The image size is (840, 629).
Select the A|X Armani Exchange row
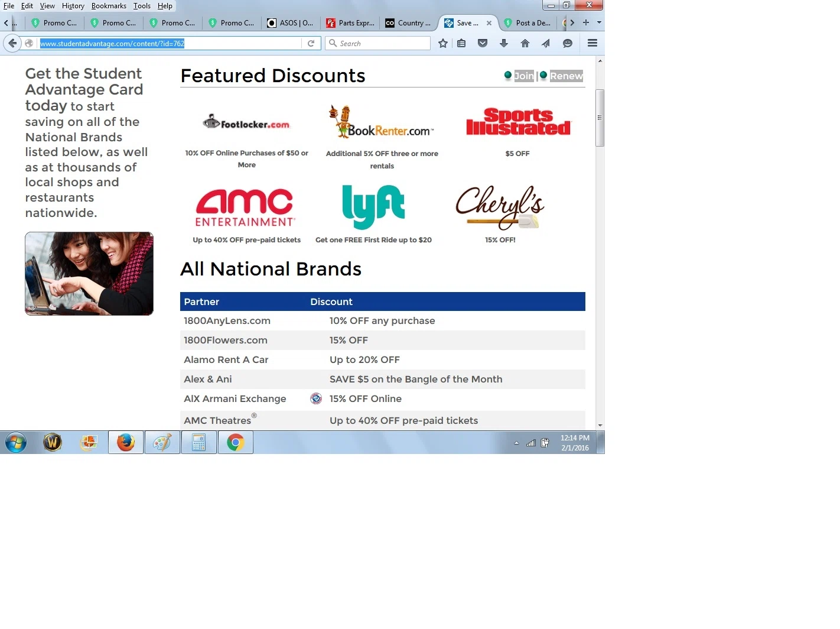(x=383, y=399)
